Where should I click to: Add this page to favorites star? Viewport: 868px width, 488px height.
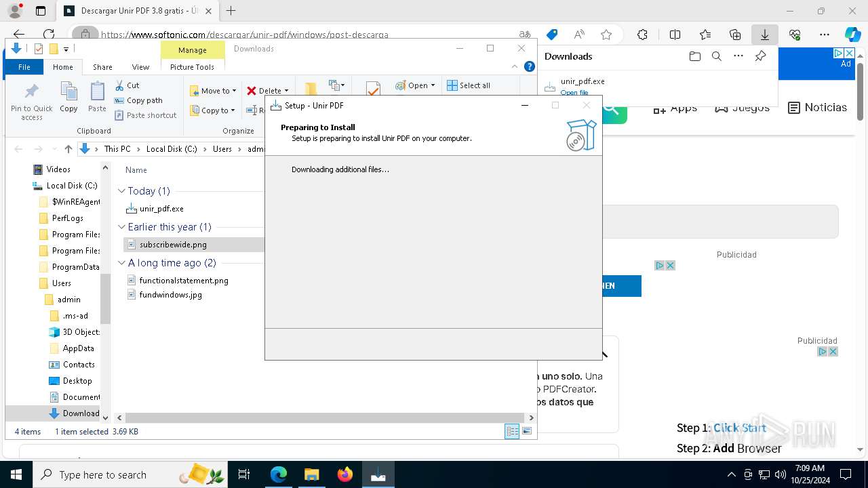pos(606,35)
